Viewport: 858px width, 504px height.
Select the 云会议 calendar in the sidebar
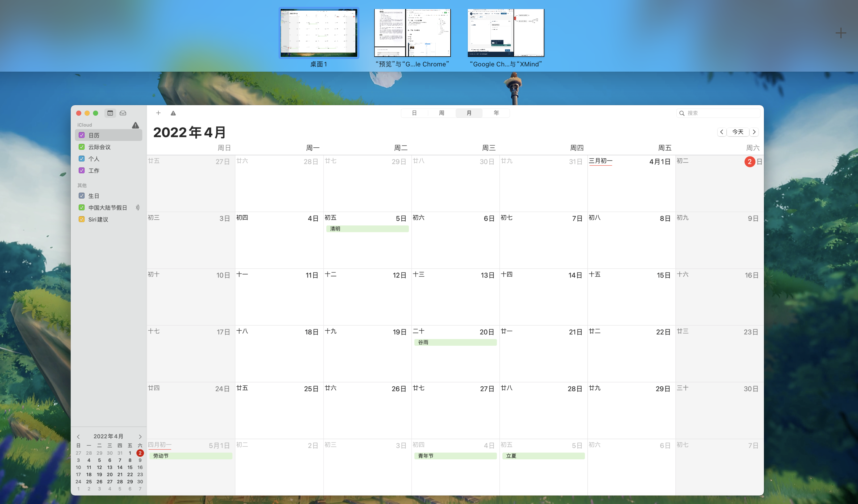pos(109,147)
